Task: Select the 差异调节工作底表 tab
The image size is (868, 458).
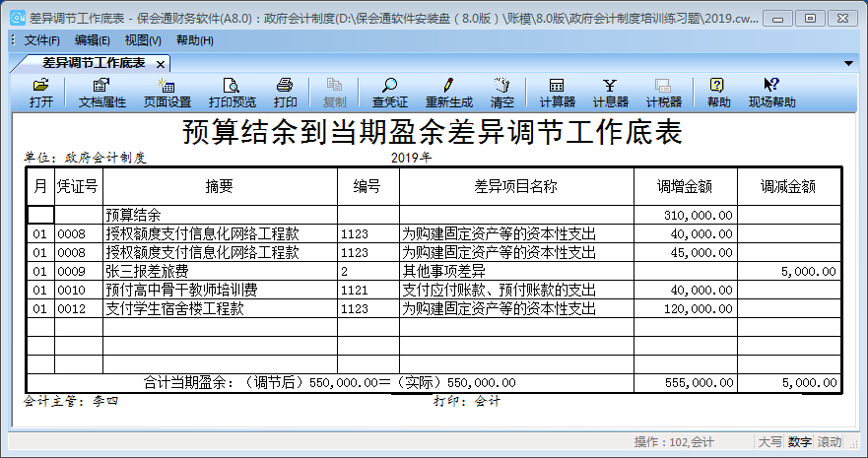Action: (x=93, y=63)
